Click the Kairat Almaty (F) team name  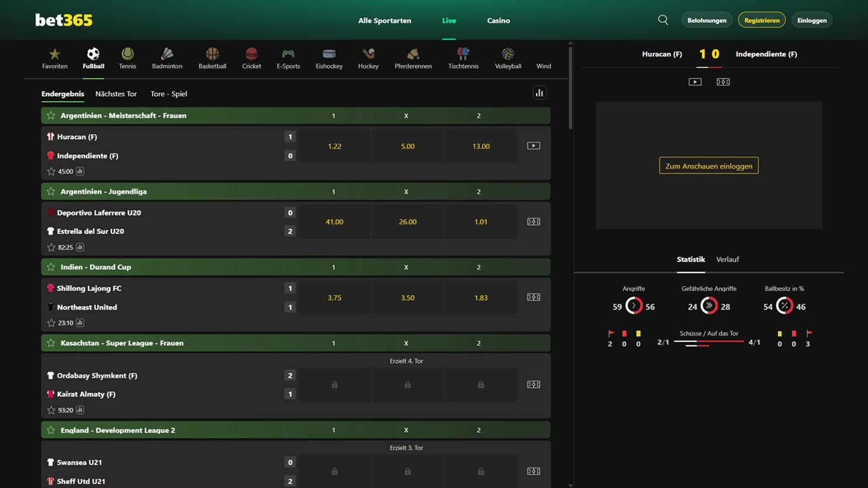[x=86, y=394]
